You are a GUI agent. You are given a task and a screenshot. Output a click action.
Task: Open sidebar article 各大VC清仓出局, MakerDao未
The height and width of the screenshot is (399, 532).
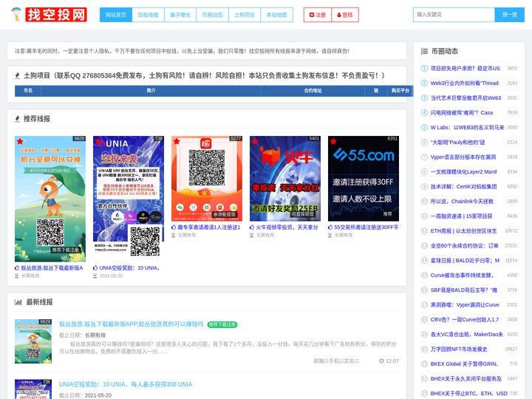point(467,334)
